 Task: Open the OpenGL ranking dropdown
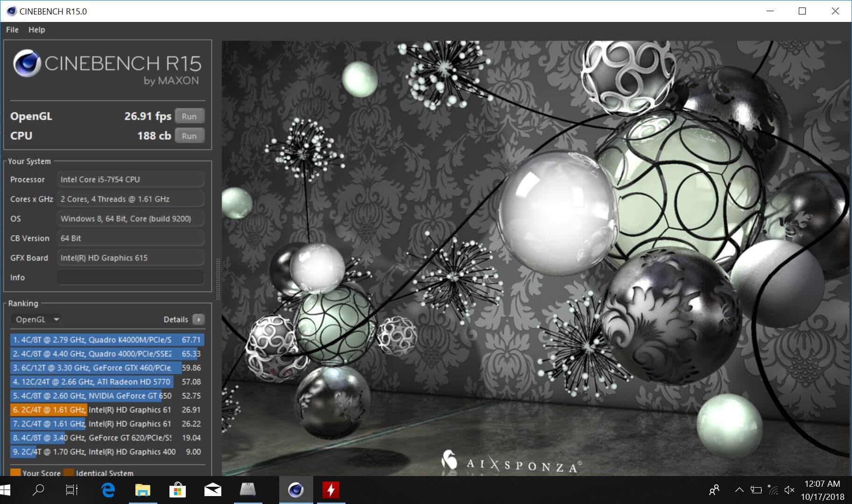37,319
